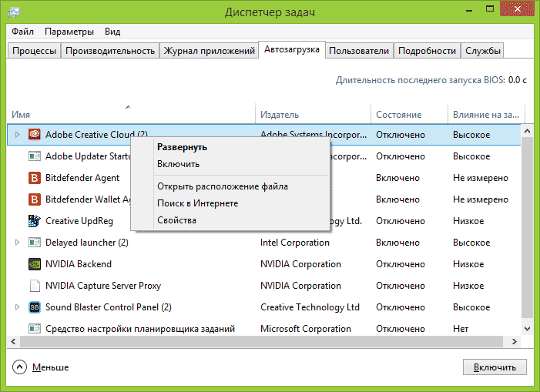Click the Creative UpdReg icon
This screenshot has width=540, height=392.
click(x=34, y=220)
